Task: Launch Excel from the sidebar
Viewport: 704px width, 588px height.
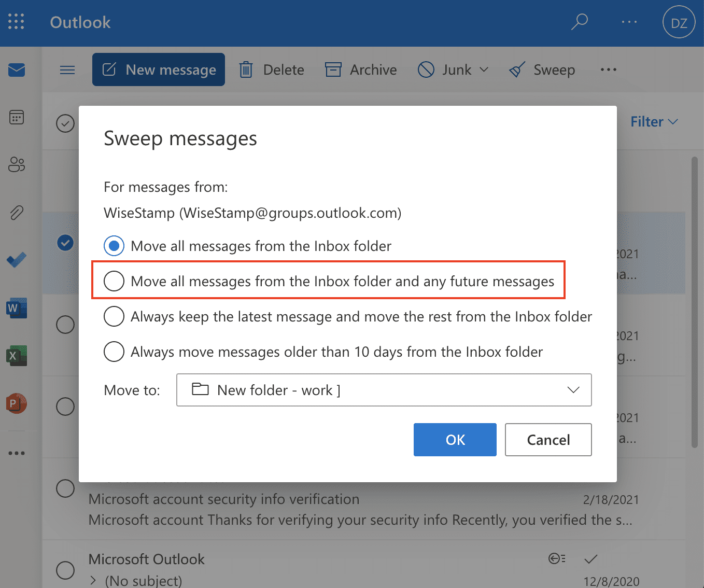Action: [x=17, y=356]
